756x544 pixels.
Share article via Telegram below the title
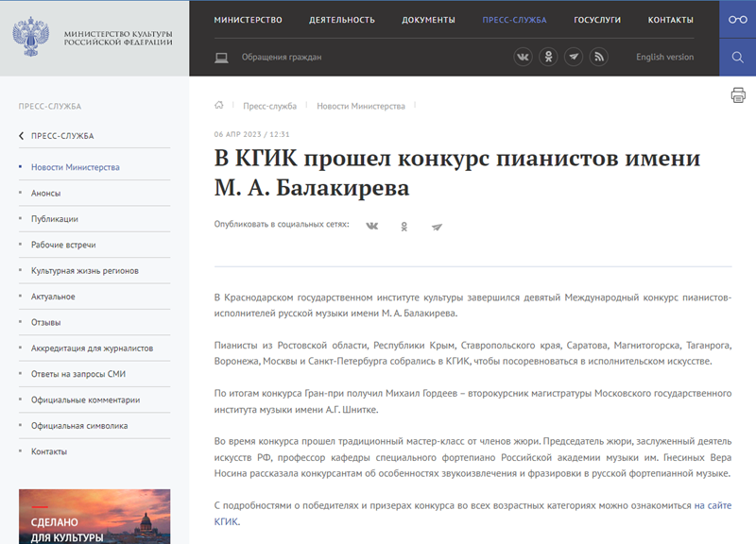pos(437,227)
